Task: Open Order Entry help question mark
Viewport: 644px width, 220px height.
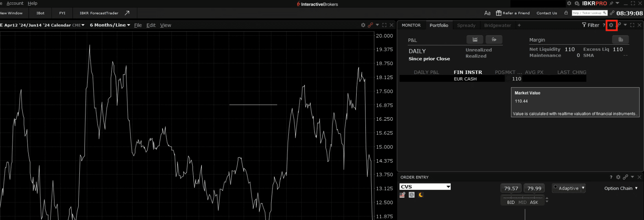Action: coord(611,177)
